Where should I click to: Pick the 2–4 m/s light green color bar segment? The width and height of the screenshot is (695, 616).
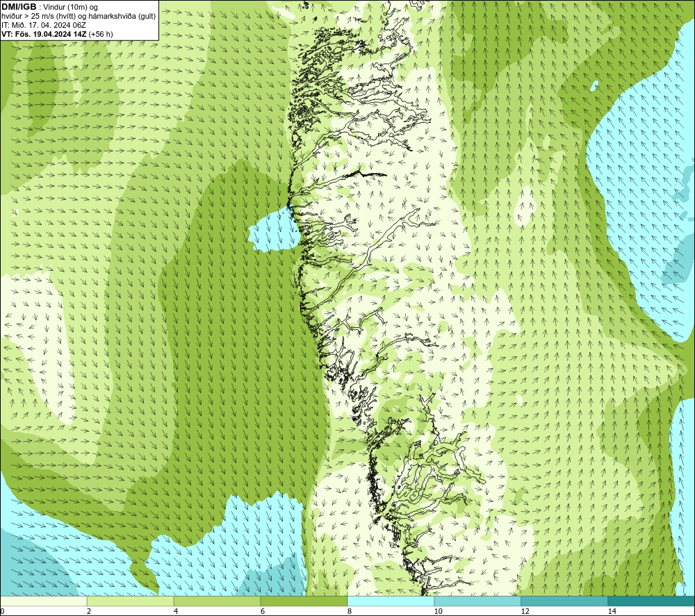(x=131, y=601)
